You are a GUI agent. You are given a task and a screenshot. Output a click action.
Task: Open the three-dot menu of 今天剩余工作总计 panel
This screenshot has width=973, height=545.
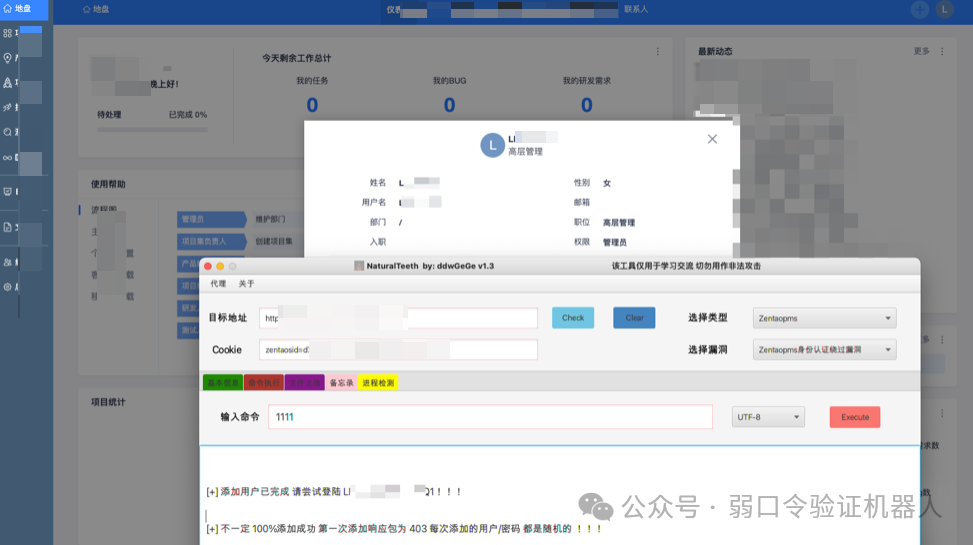(x=658, y=52)
